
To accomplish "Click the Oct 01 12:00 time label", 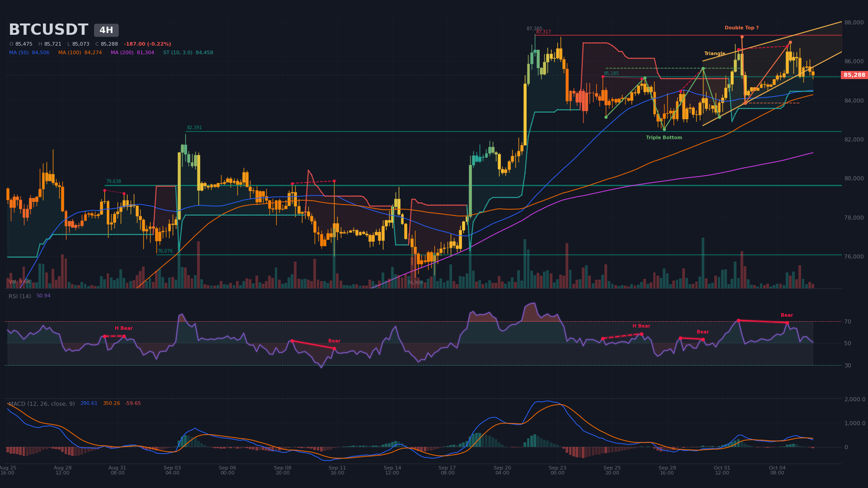I will pos(722,470).
